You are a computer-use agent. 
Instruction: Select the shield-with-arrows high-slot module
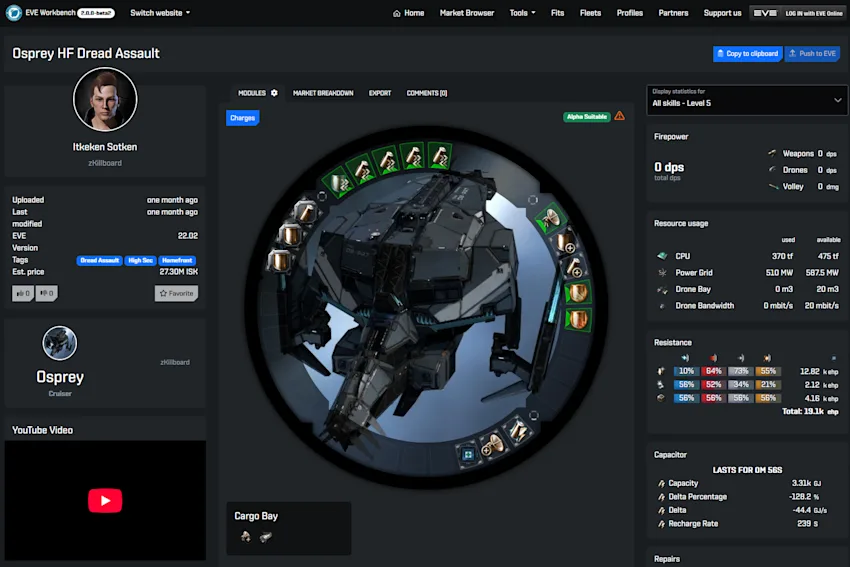339,182
